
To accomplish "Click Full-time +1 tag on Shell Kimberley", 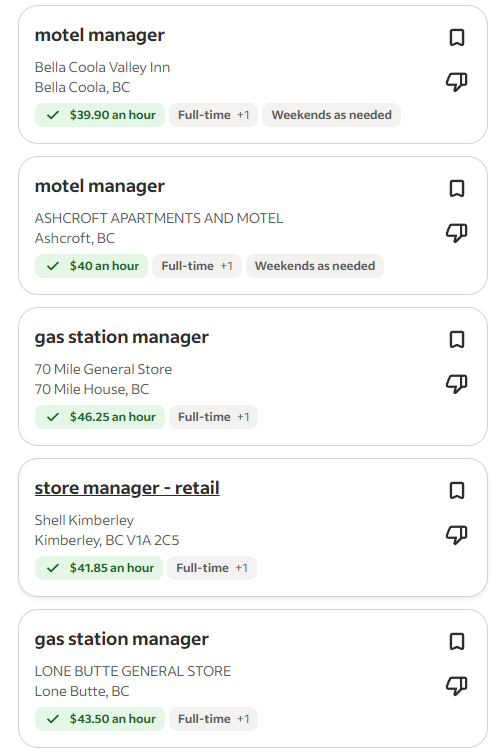I will point(212,568).
